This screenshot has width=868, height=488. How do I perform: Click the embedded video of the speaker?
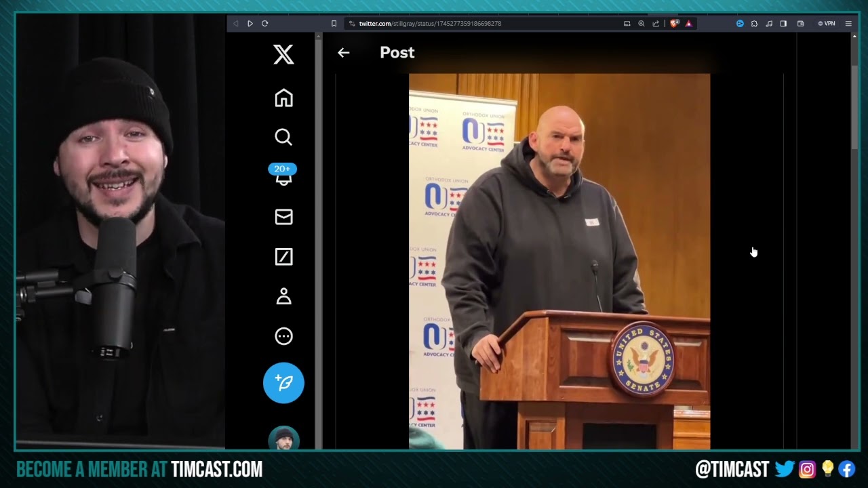pos(559,261)
